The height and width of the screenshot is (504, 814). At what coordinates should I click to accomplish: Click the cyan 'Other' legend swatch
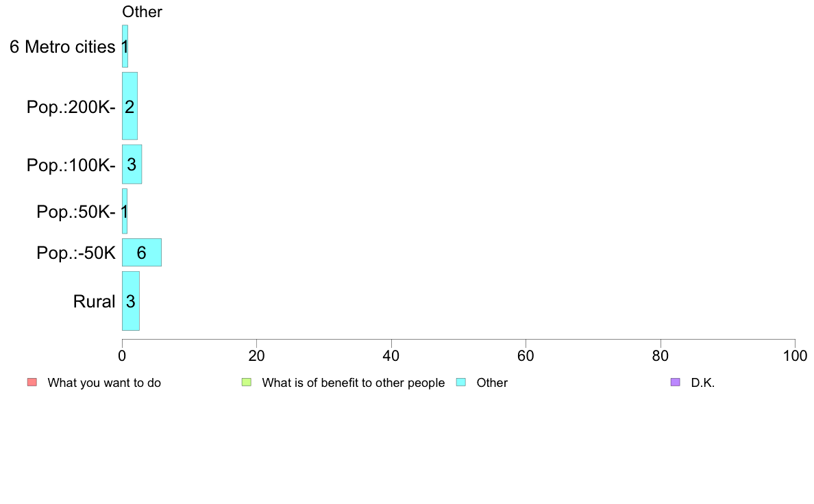pyautogui.click(x=461, y=383)
